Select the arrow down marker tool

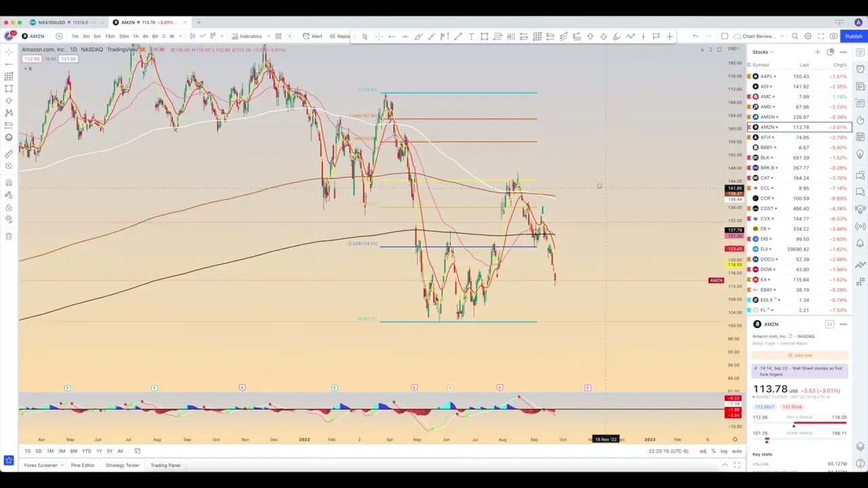pyautogui.click(x=590, y=37)
